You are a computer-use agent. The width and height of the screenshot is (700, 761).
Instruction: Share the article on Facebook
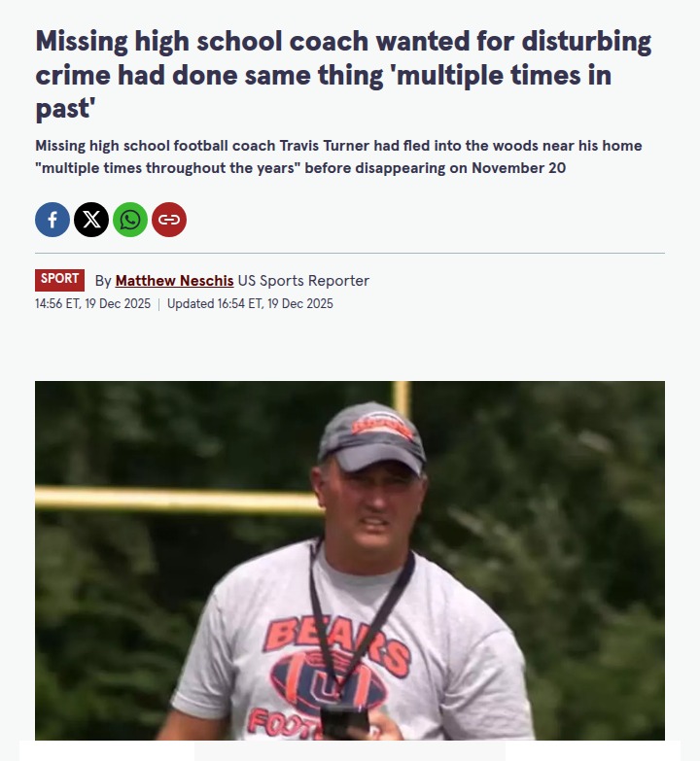(52, 220)
